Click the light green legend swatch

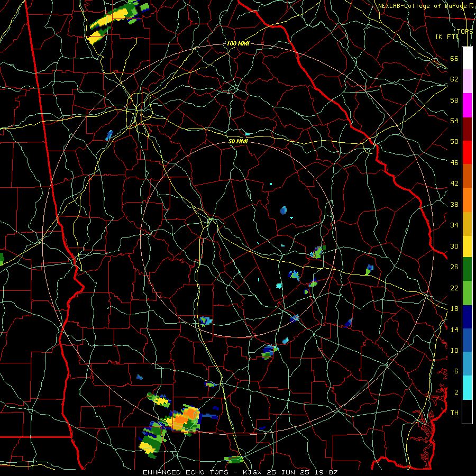coord(467,293)
